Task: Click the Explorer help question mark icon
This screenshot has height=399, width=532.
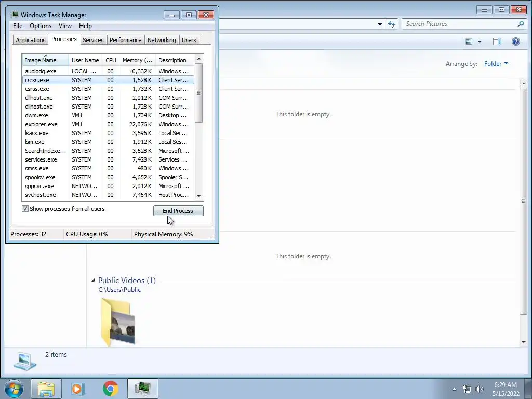Action: click(516, 42)
